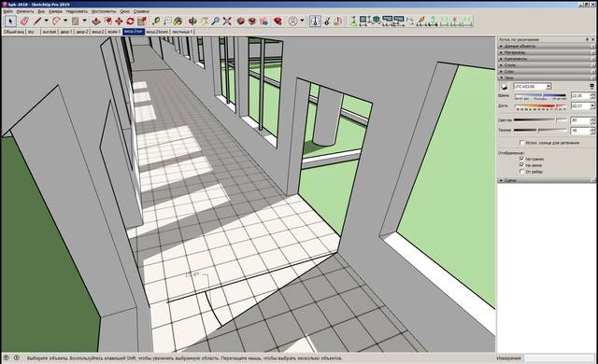Image resolution: width=598 pixels, height=364 pixels.
Task: Click the details toggle icon in Тени panel
Action: (x=591, y=87)
